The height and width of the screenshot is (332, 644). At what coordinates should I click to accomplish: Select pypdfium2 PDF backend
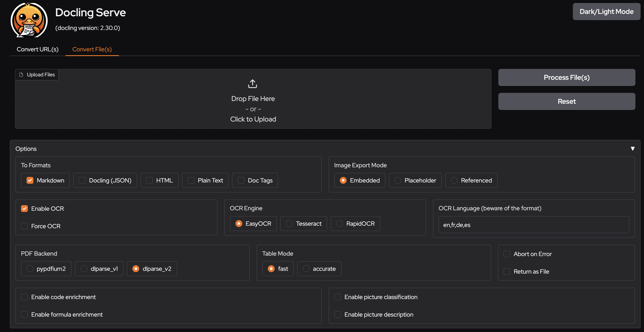point(30,269)
